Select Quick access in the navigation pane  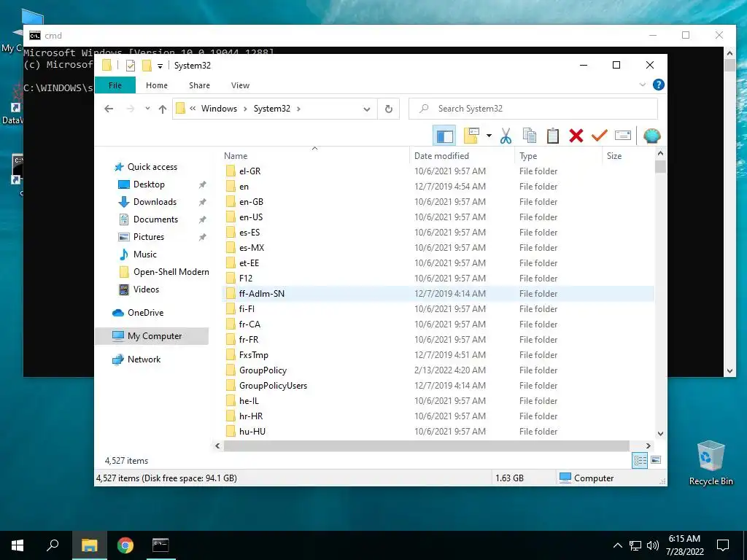(x=152, y=167)
